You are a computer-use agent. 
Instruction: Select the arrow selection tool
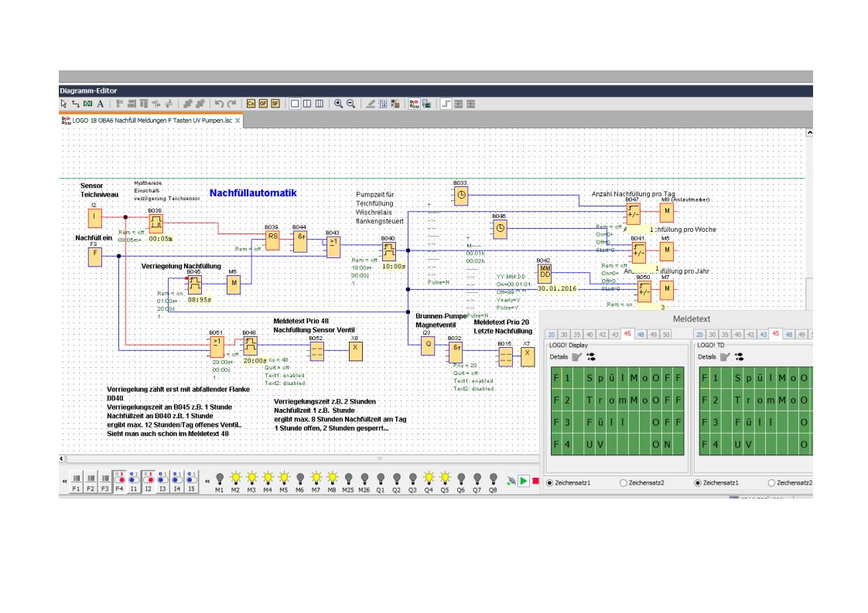pyautogui.click(x=64, y=103)
